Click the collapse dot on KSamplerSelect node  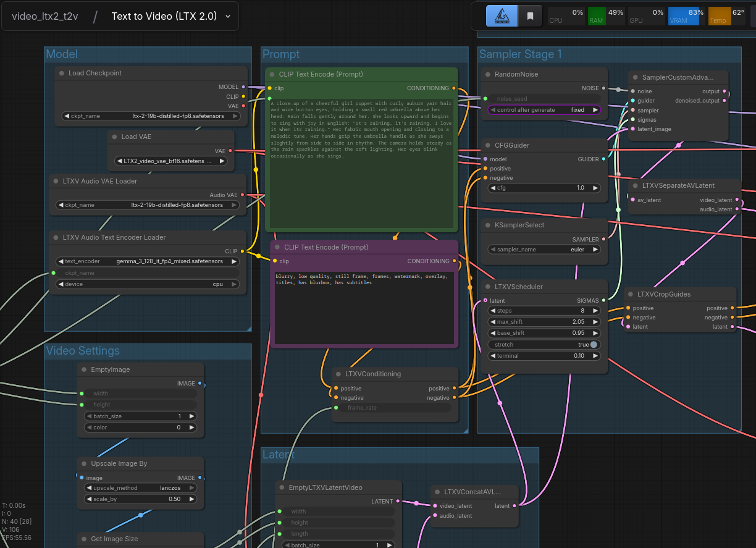488,225
